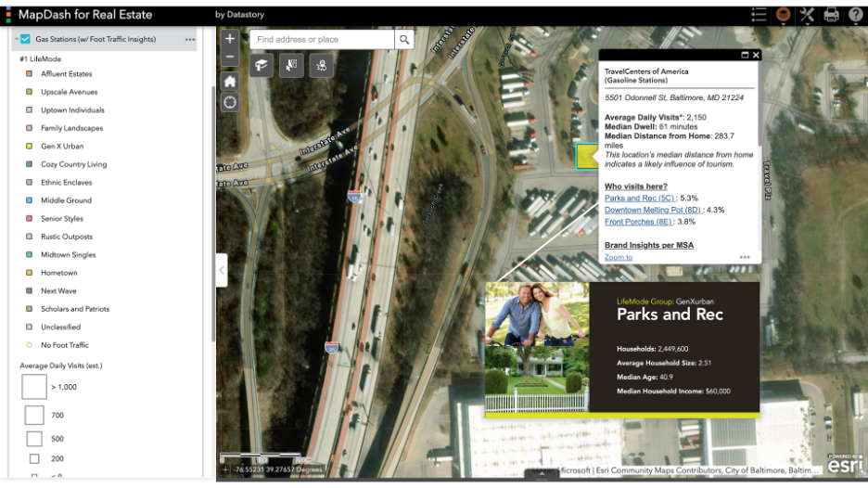Click Cozy Country Living legend entry
The height and width of the screenshot is (488, 868).
[x=73, y=164]
